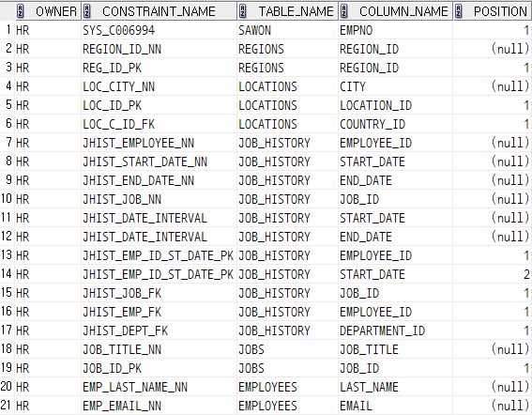The width and height of the screenshot is (532, 415).
Task: Click row number 21 header
Action: [x=8, y=406]
